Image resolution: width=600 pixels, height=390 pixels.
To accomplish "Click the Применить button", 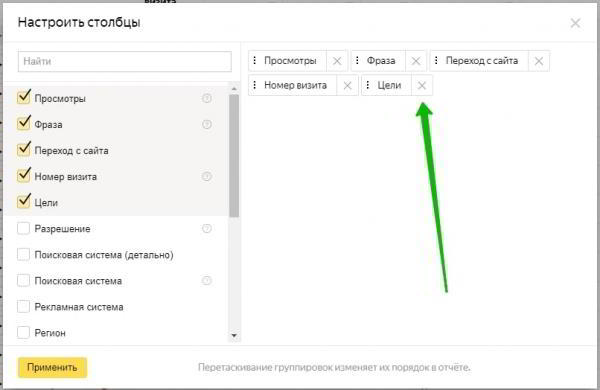I will point(52,367).
